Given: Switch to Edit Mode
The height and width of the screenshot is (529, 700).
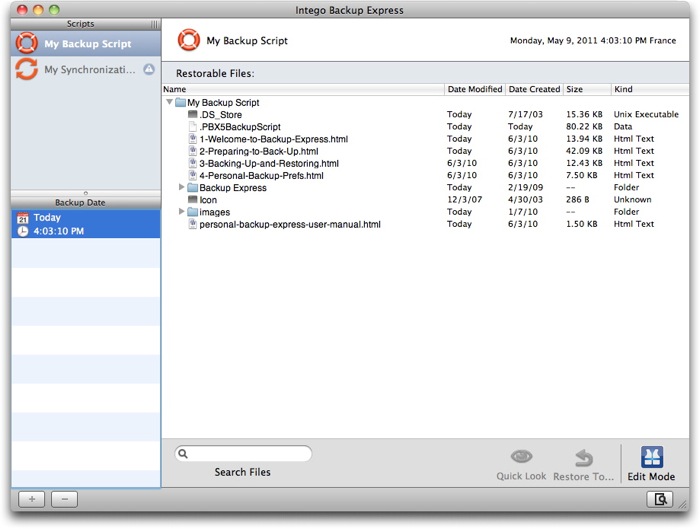Looking at the screenshot, I should (x=651, y=463).
